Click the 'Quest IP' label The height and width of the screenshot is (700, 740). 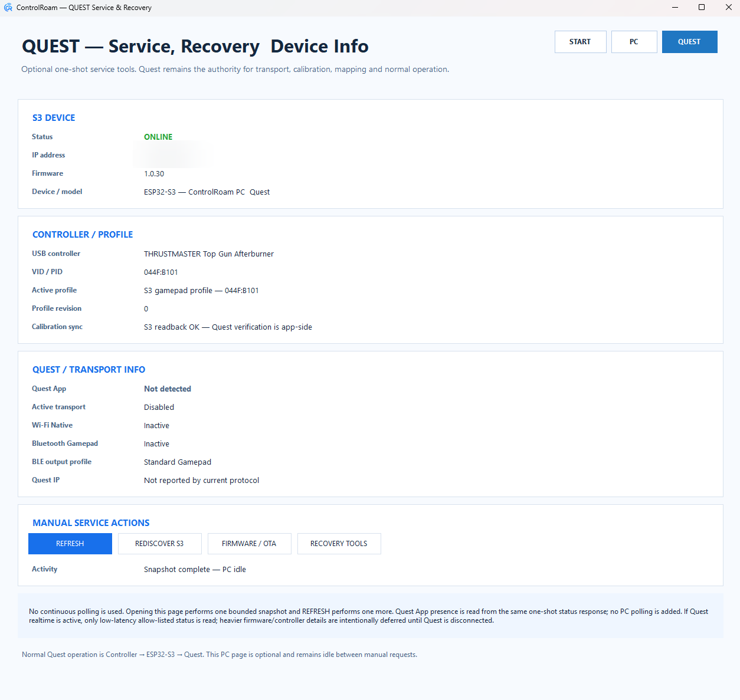tap(45, 480)
